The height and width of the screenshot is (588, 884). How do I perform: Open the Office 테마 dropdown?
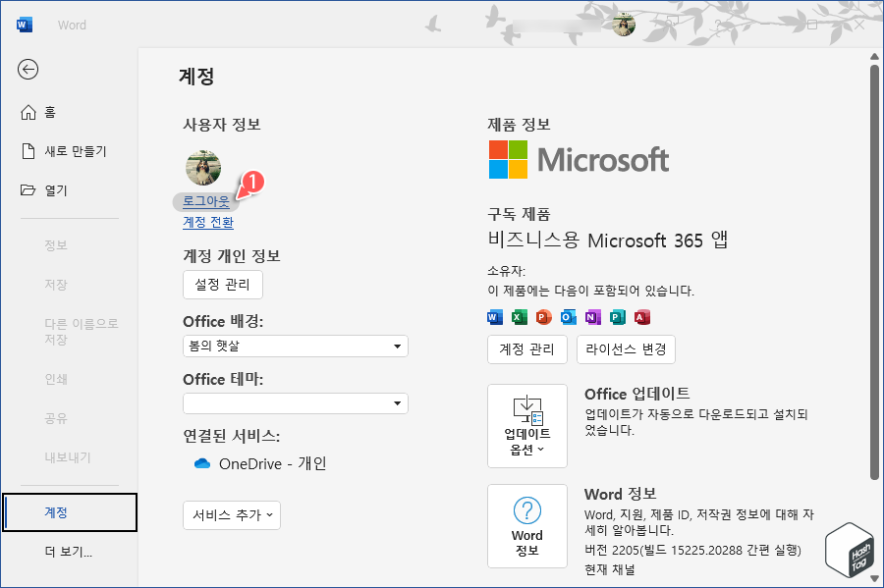point(295,403)
